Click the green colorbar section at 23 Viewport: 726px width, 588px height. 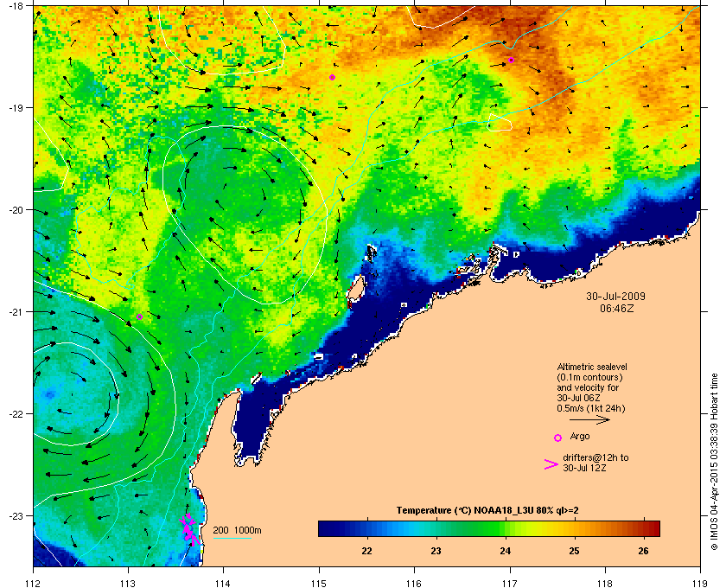(436, 528)
